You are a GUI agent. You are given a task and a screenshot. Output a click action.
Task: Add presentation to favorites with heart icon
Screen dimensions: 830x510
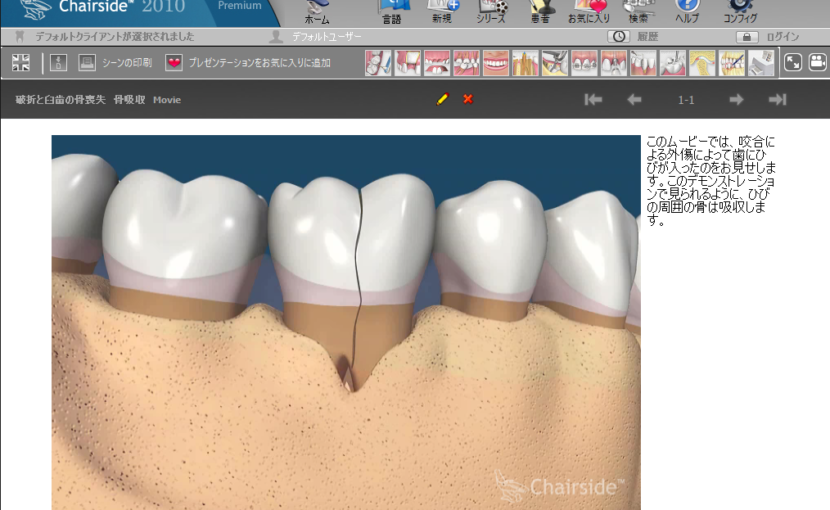tap(174, 63)
